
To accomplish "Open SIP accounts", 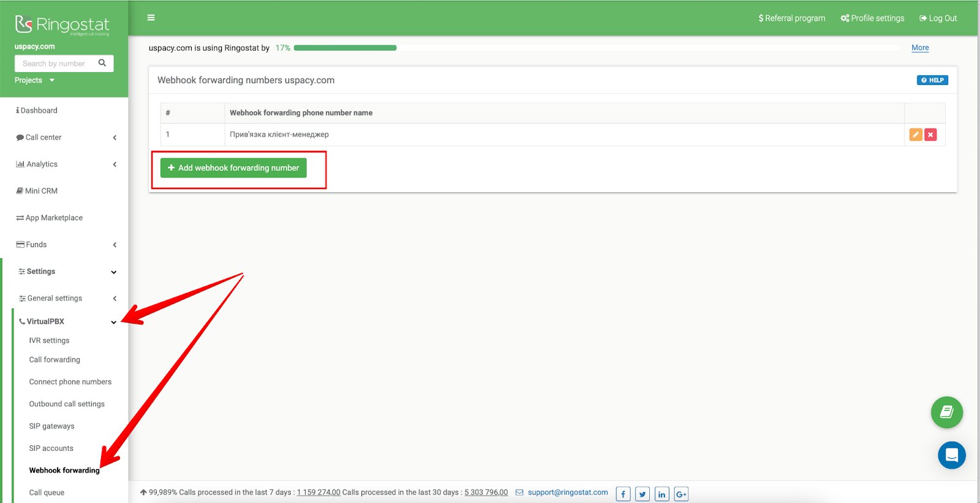I will tap(51, 448).
